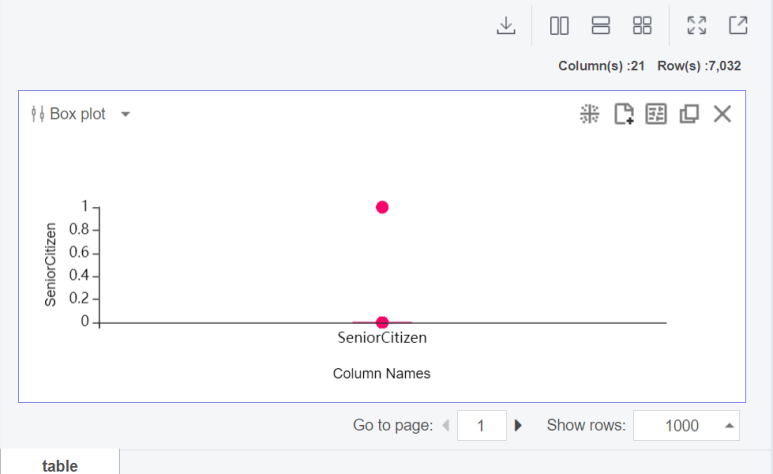
Task: Click the Show rows label
Action: (586, 425)
